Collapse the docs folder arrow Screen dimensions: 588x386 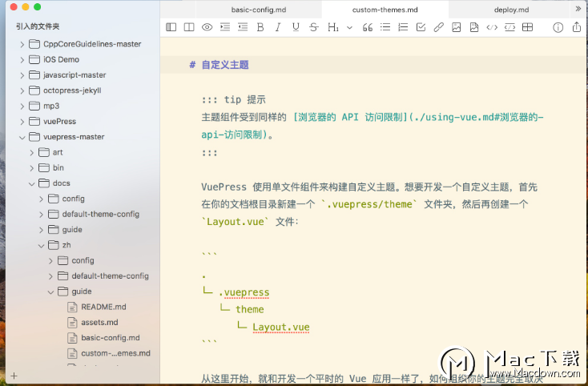tap(32, 183)
